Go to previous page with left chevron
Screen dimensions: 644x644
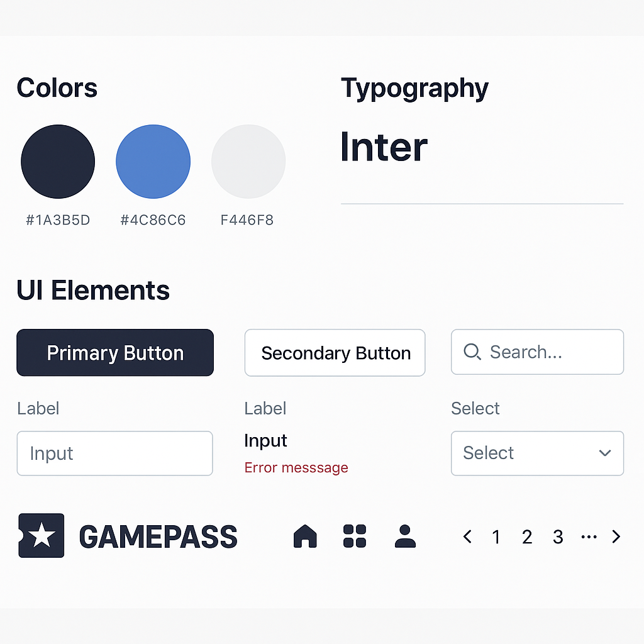pos(467,536)
